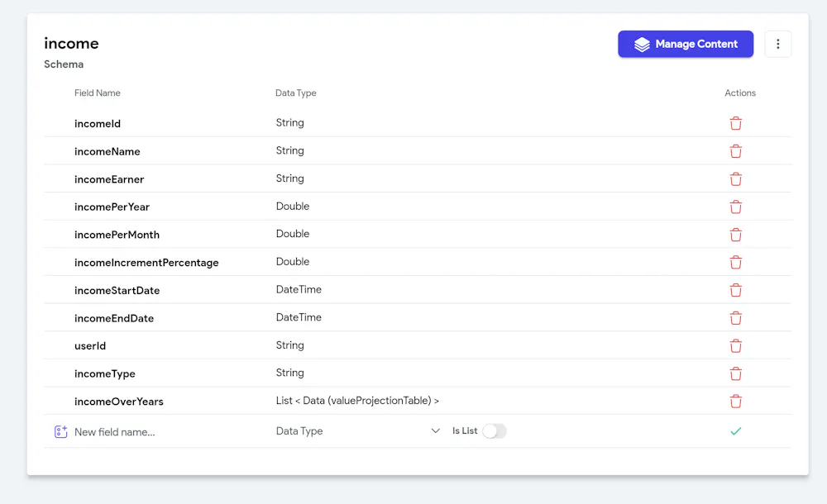
Task: Click the Field Name column header
Action: click(97, 93)
